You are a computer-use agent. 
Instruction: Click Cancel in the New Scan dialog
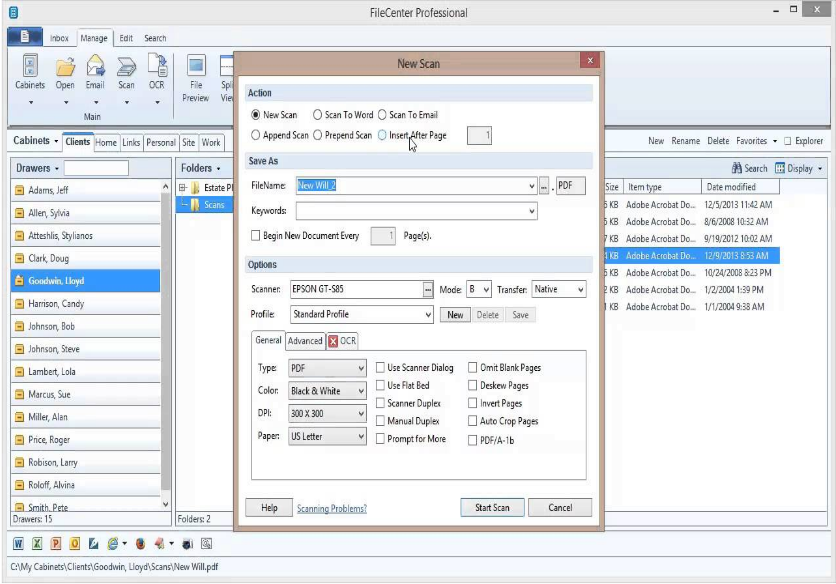[x=560, y=508]
